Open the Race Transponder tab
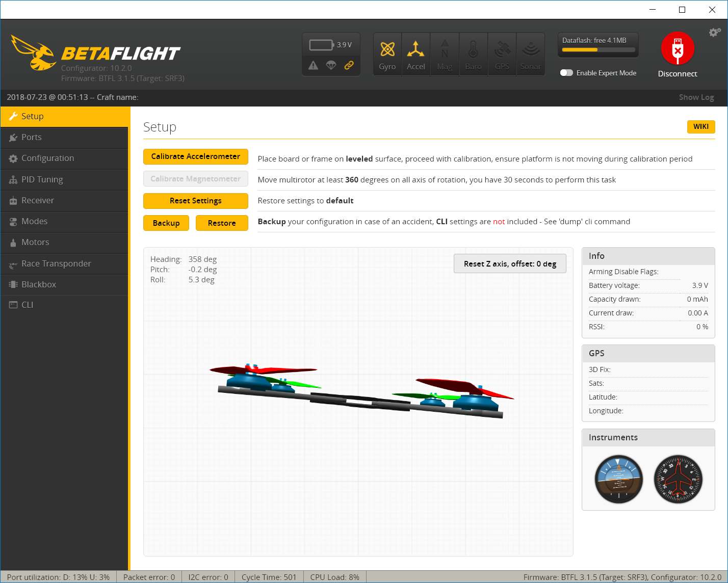728x583 pixels. click(x=64, y=263)
